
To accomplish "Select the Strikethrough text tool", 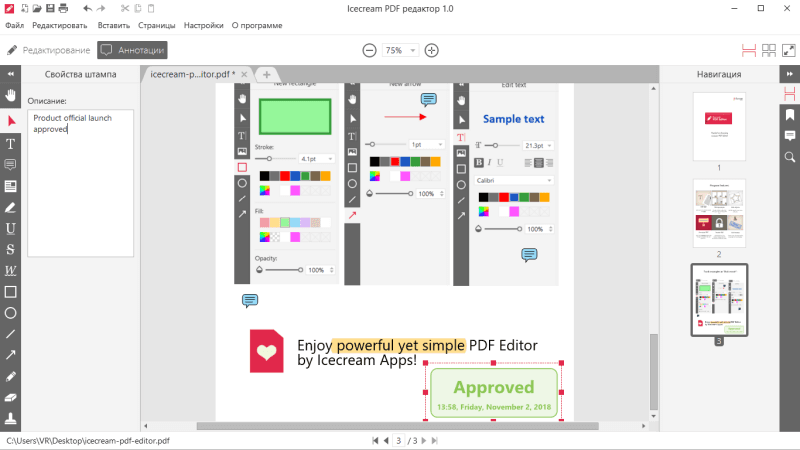I will point(10,249).
